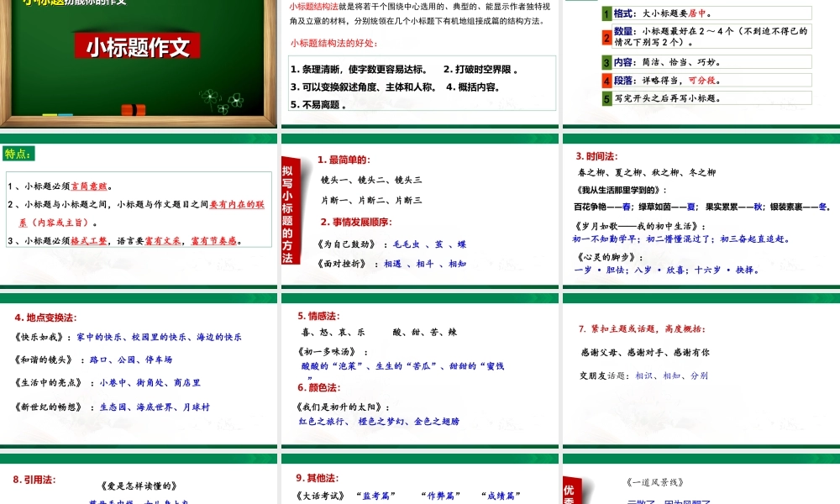Click the red number 4 badge beside 段落
The image size is (840, 504).
point(606,81)
